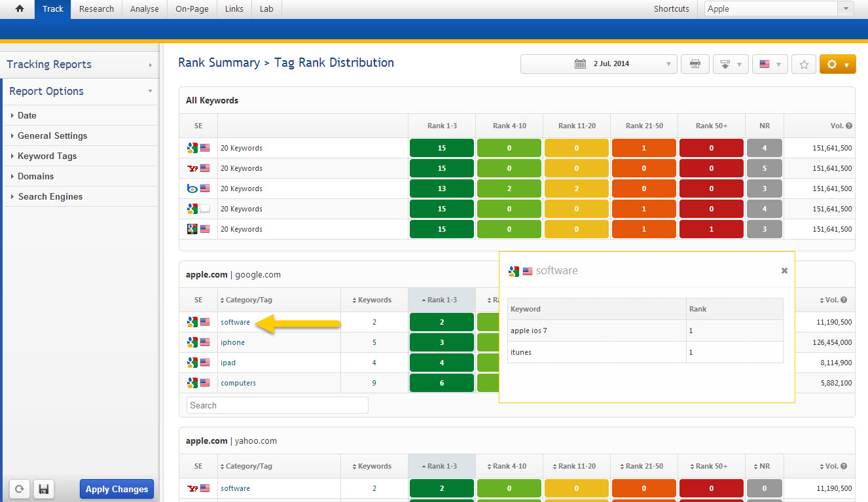Image resolution: width=868 pixels, height=502 pixels.
Task: Open the 2 Jul, 2014 date picker
Action: pos(598,64)
